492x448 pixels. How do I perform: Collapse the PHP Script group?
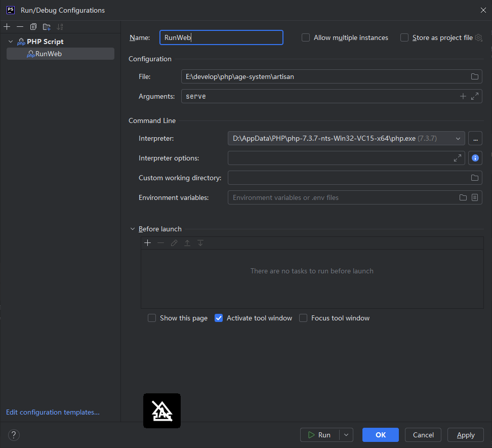pyautogui.click(x=10, y=41)
